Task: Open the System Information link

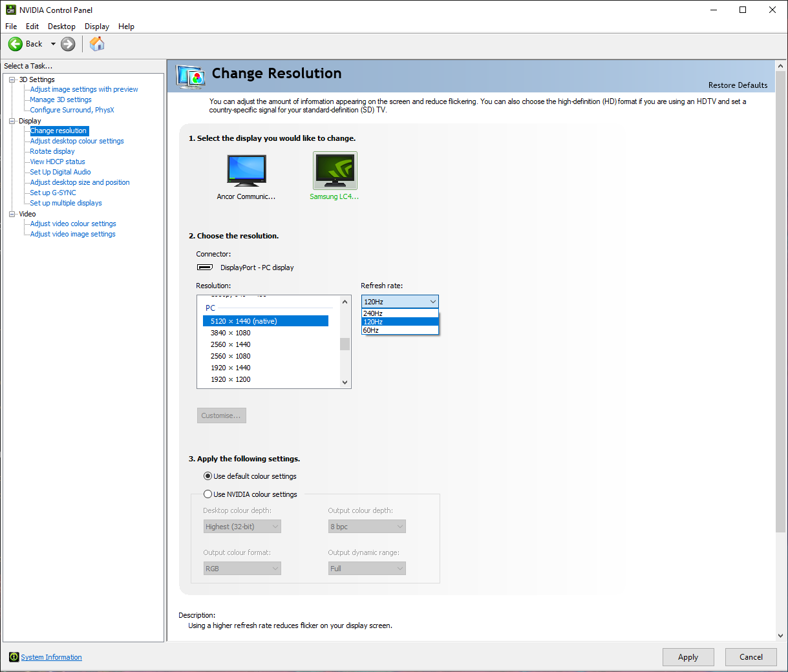Action: click(x=51, y=657)
